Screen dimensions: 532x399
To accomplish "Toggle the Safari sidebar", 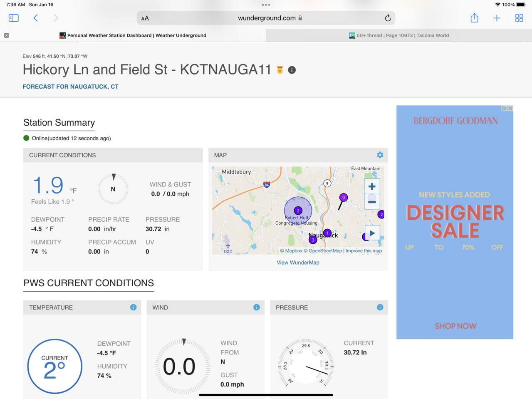I will [x=14, y=18].
